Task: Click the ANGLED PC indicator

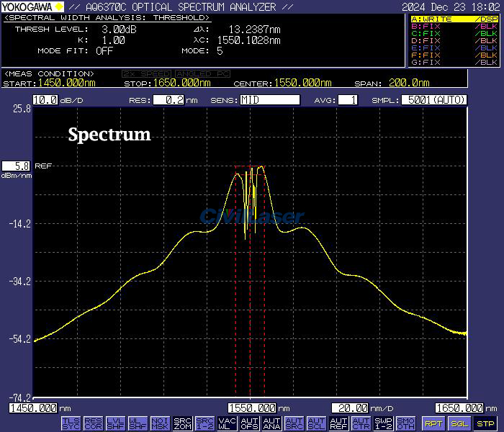Action: click(x=202, y=74)
